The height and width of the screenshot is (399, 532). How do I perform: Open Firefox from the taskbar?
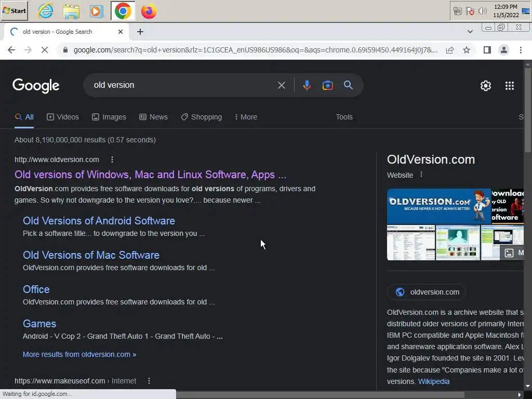(149, 11)
